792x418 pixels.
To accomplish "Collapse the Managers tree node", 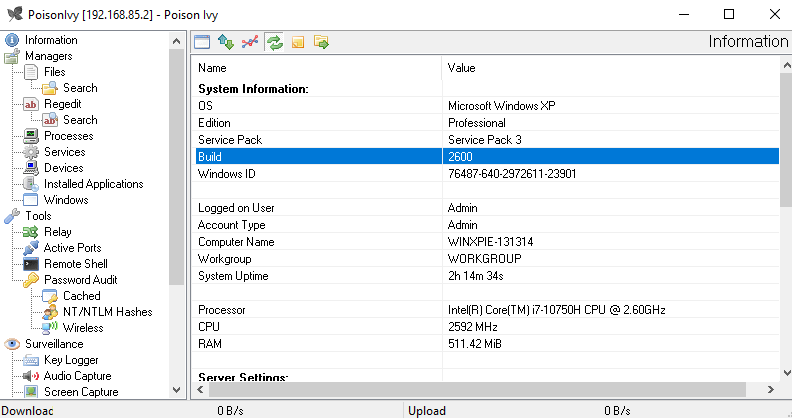I will (48, 56).
